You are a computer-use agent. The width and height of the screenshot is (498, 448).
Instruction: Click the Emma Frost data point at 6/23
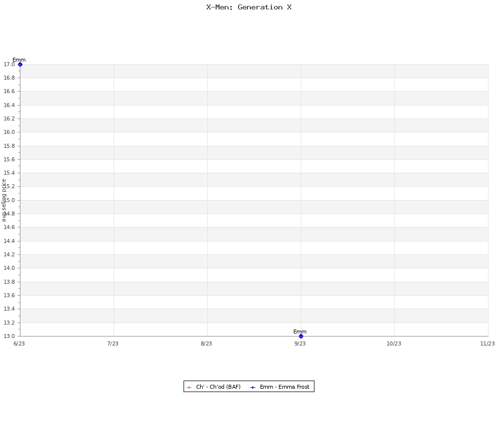click(20, 64)
